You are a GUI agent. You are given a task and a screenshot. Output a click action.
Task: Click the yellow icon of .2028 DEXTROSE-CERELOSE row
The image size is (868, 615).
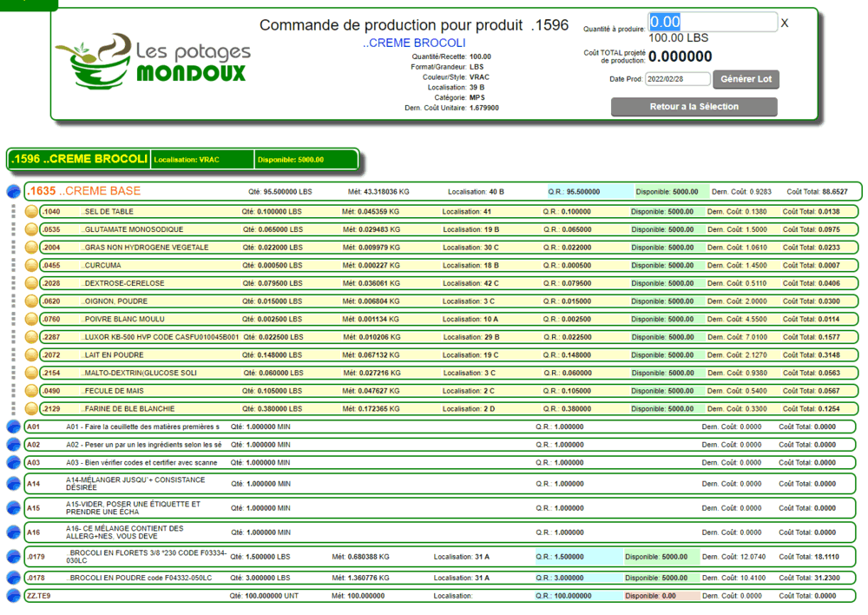(x=31, y=283)
